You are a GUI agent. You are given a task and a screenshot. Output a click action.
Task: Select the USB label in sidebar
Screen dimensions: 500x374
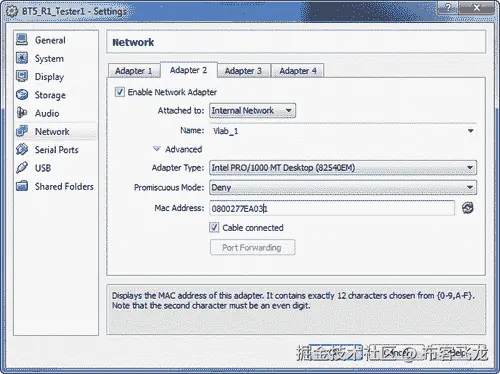tap(43, 168)
